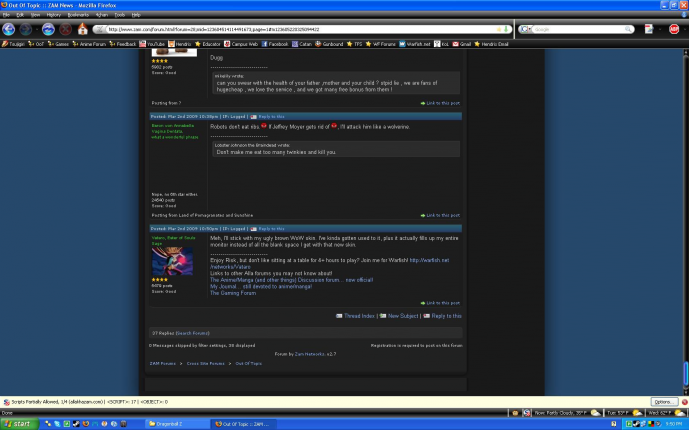Click the Wednesday forecast status item
The height and width of the screenshot is (430, 689).
pyautogui.click(x=666, y=413)
